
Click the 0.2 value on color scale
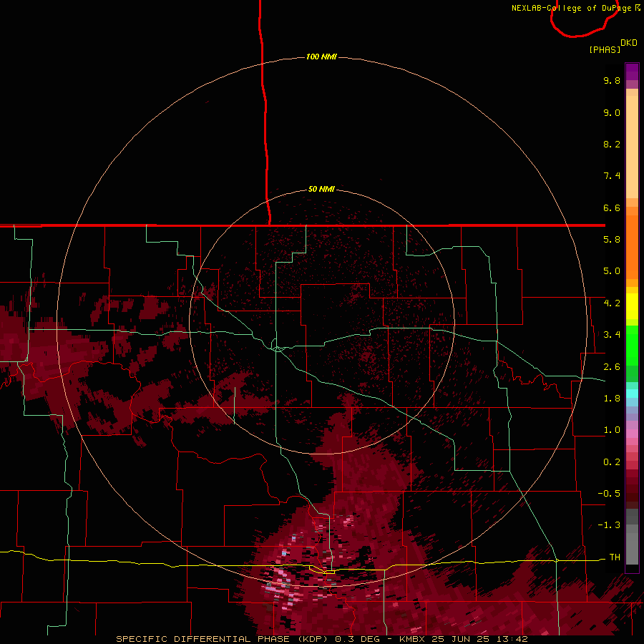[612, 462]
